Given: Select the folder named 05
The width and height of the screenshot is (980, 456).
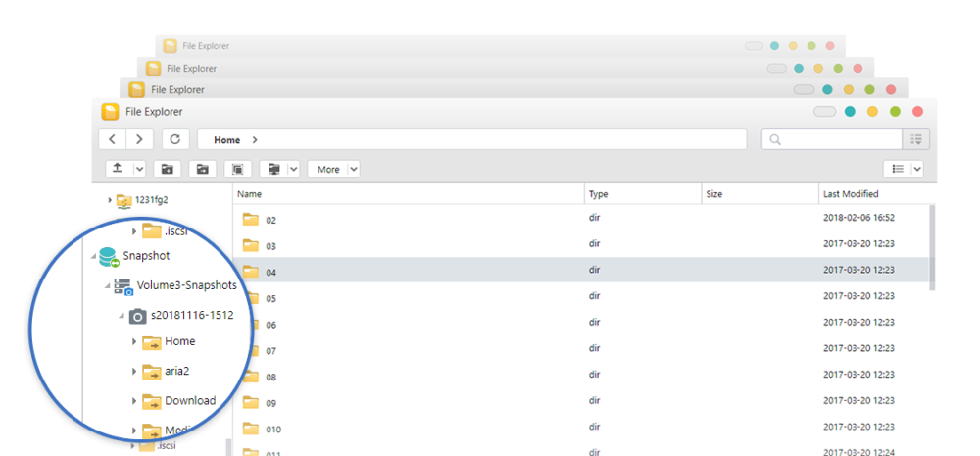Looking at the screenshot, I should pyautogui.click(x=271, y=299).
